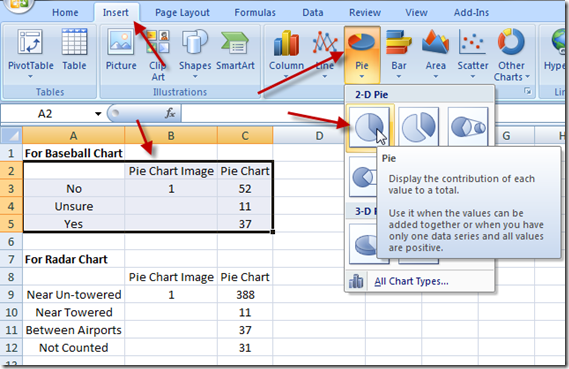Click into the formula bar
Screen dimensions: 569x369
[x=372, y=114]
